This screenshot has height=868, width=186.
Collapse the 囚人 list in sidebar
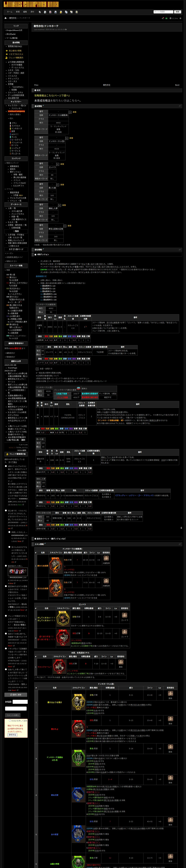(11, 118)
